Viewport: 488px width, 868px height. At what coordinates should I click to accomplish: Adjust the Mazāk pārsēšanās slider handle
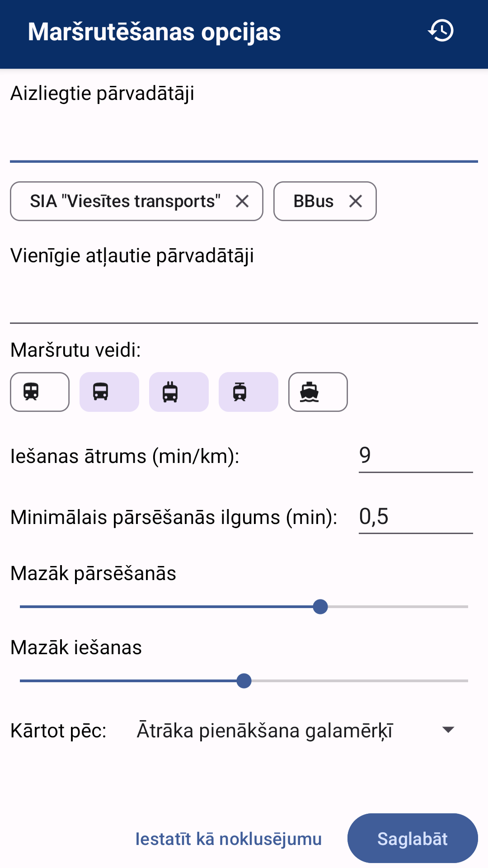click(320, 607)
